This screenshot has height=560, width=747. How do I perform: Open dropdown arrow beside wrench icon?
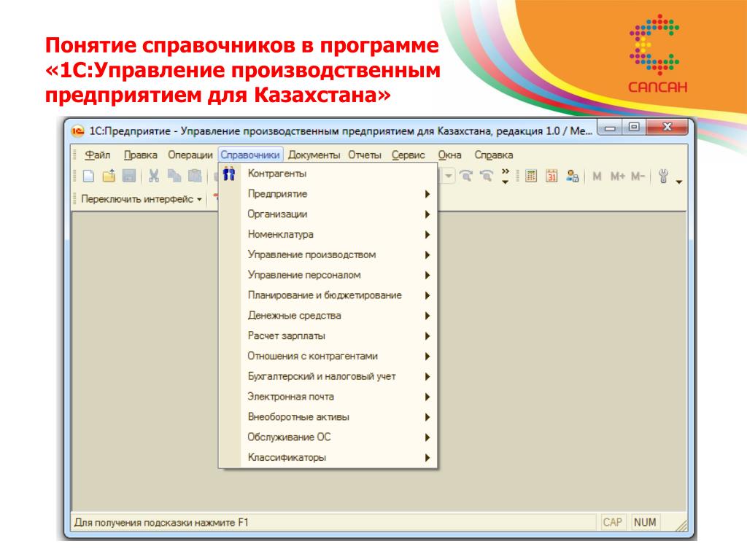click(679, 182)
